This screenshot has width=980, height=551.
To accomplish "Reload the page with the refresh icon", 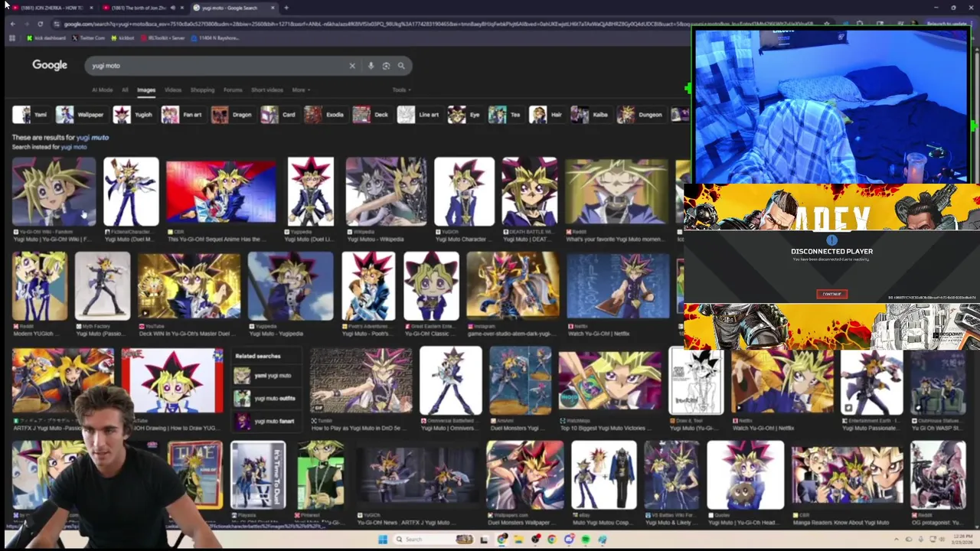I will point(42,24).
